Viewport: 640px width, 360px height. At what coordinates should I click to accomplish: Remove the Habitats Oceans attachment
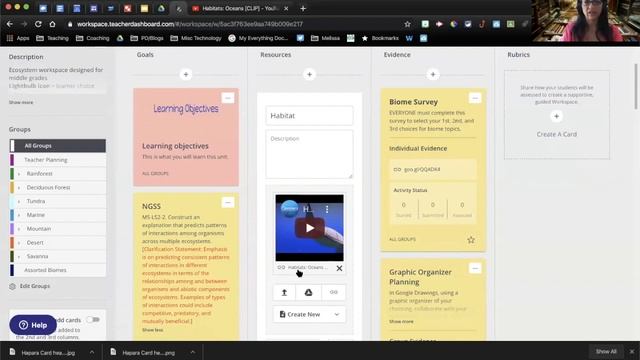click(339, 268)
